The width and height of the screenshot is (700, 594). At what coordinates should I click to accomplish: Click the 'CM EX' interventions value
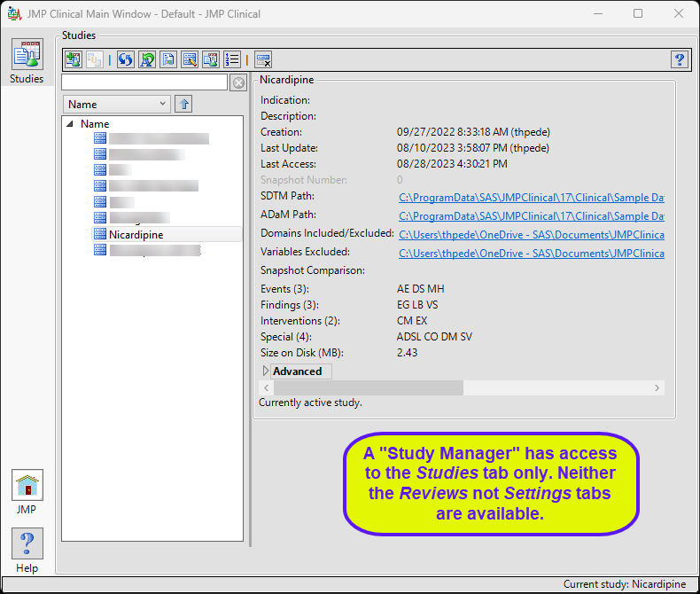coord(412,321)
